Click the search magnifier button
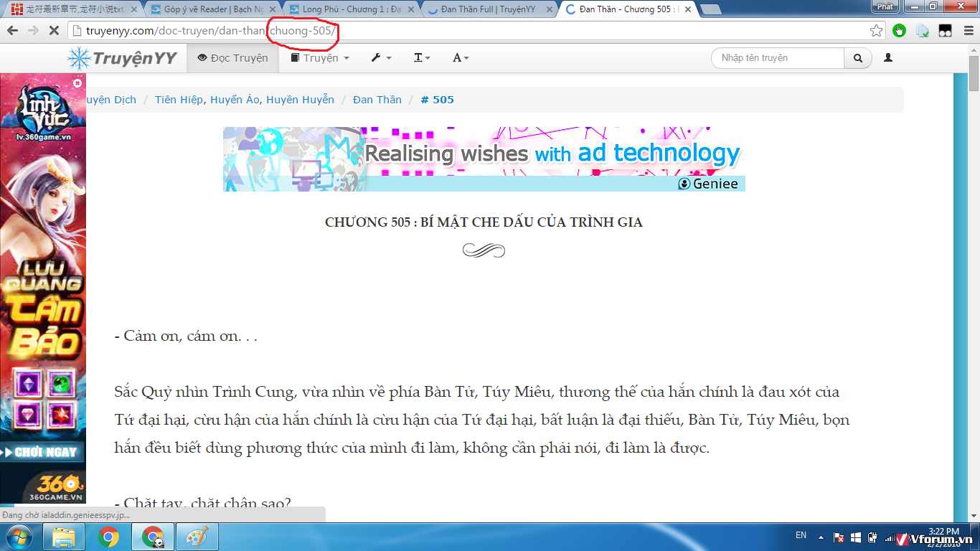 tap(857, 58)
